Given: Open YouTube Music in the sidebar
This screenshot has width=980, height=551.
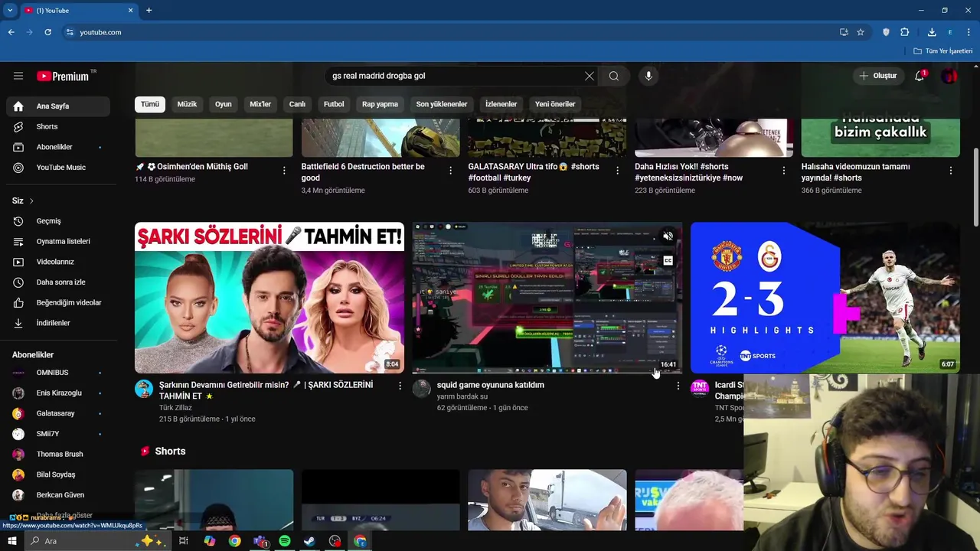Looking at the screenshot, I should 58,168.
